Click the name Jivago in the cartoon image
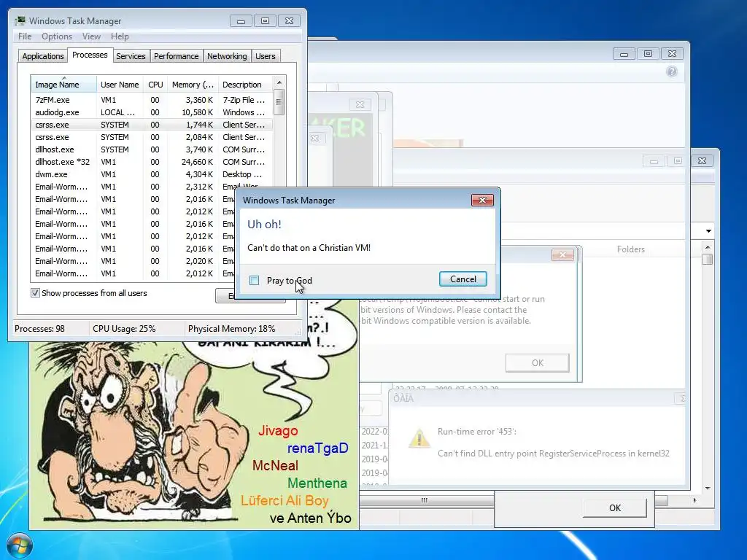 click(278, 430)
